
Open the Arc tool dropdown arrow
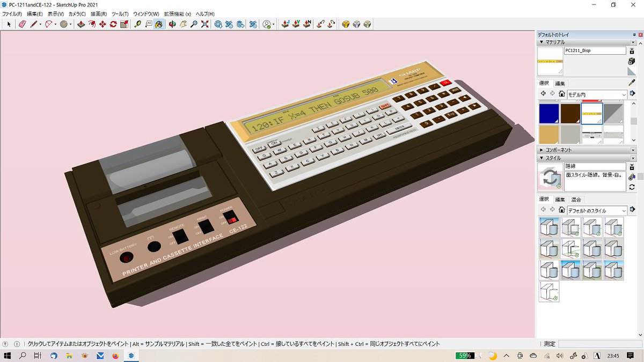55,24
